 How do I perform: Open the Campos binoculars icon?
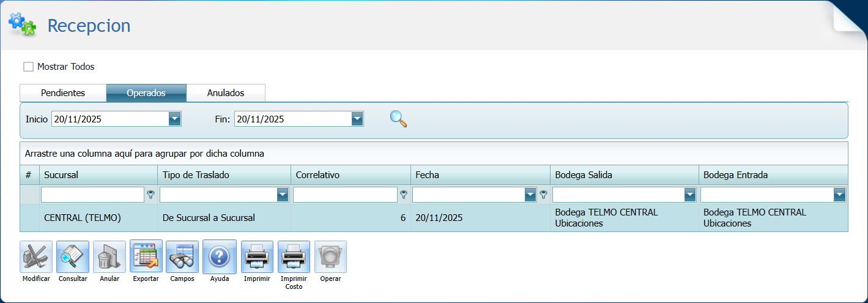(x=182, y=256)
